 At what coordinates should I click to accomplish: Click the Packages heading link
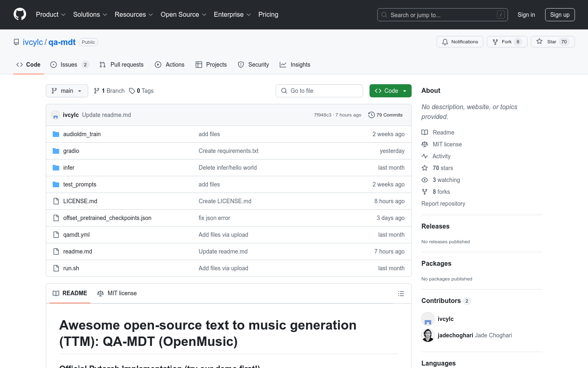436,263
